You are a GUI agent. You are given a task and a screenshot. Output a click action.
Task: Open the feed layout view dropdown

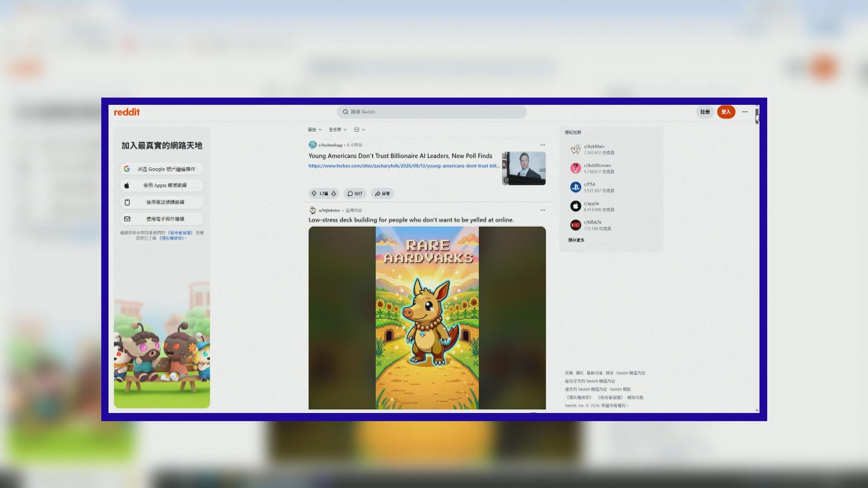[x=359, y=130]
